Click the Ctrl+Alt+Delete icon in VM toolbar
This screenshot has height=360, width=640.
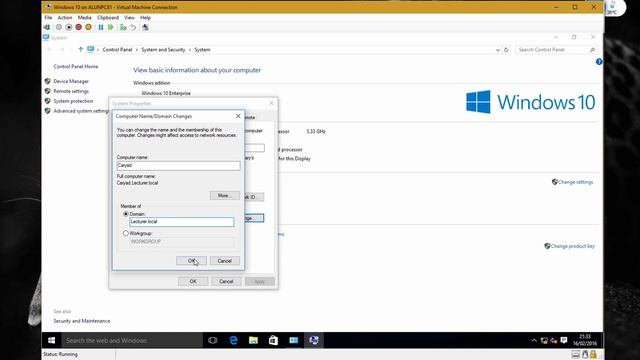47,27
